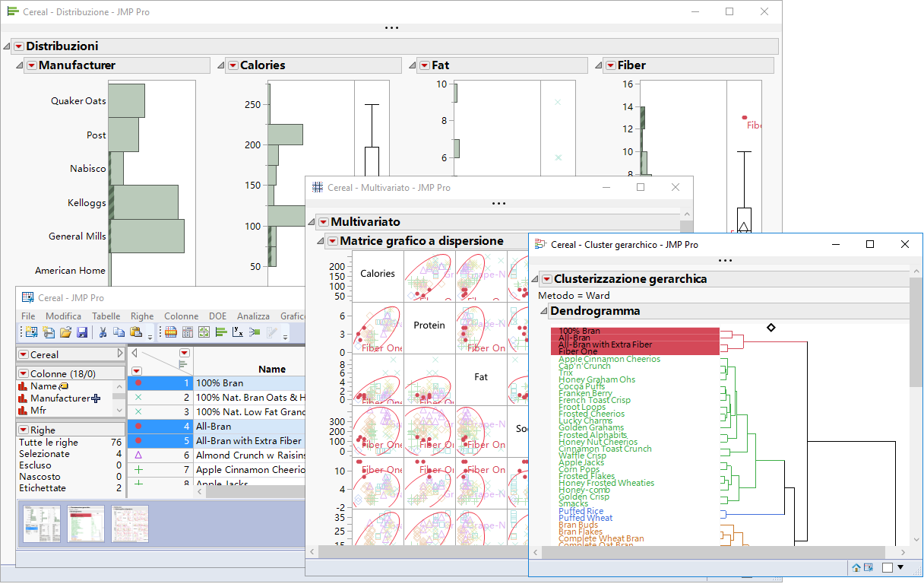The image size is (924, 584).
Task: Open the Tabelle menu
Action: (x=106, y=316)
